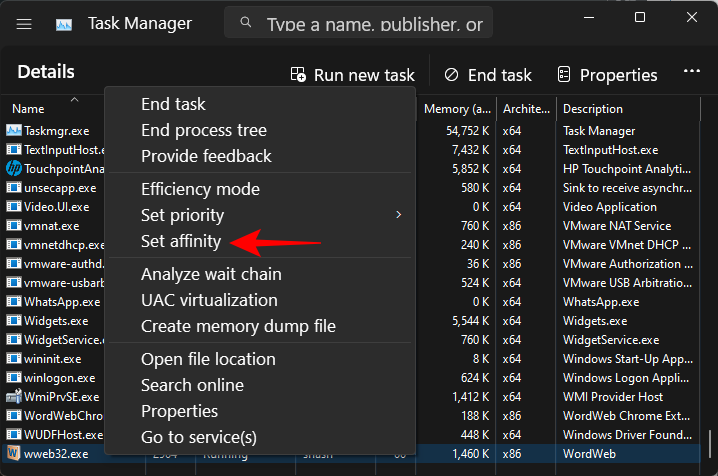Click the Task Manager app icon in title bar
Screen dimensions: 718x476
coord(64,22)
